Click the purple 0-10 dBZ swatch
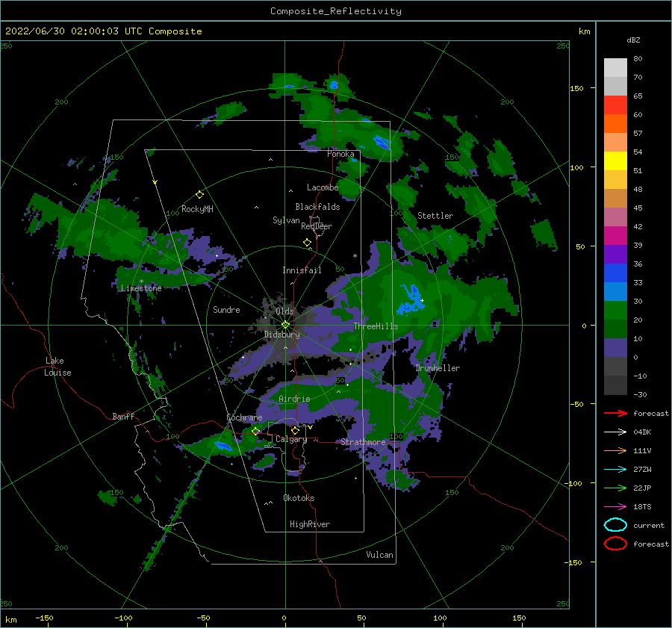The height and width of the screenshot is (628, 672). click(x=615, y=347)
